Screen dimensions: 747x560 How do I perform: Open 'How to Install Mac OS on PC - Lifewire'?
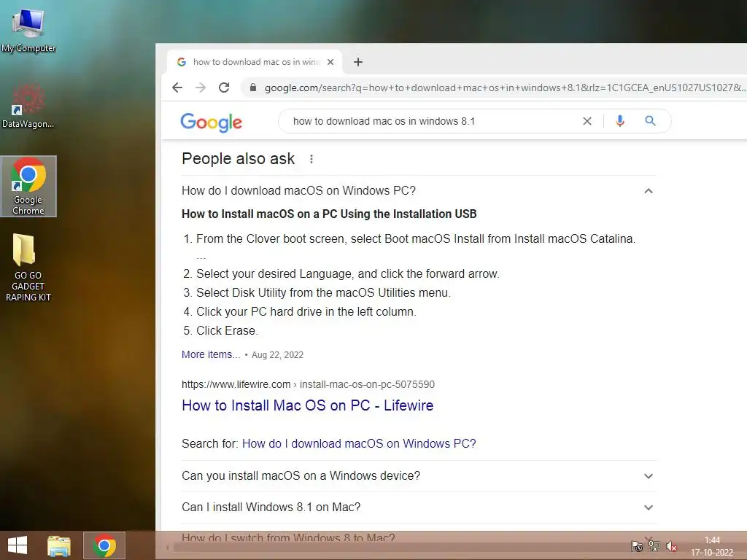point(308,405)
